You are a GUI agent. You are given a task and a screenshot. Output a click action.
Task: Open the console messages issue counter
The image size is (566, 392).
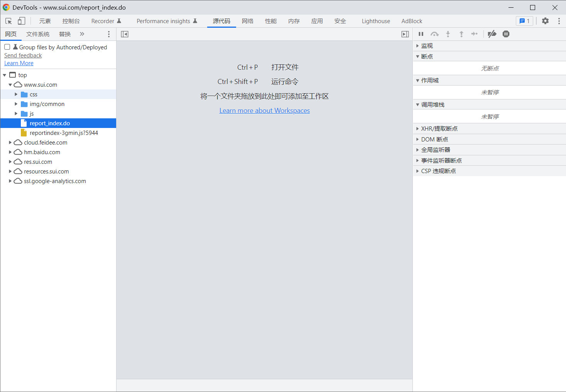pos(524,21)
